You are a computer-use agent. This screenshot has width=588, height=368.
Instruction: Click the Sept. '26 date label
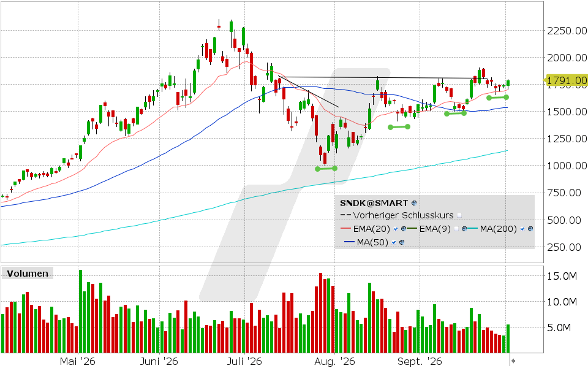click(420, 362)
